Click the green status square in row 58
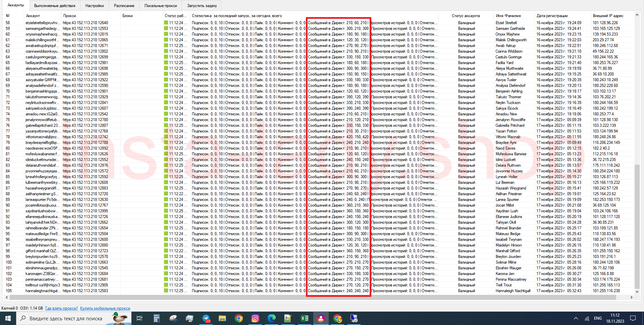The height and width of the screenshot is (325, 644). tap(166, 23)
